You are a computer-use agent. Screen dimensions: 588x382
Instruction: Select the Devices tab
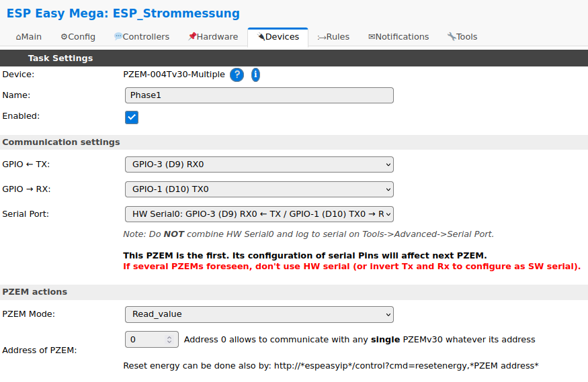coord(278,37)
